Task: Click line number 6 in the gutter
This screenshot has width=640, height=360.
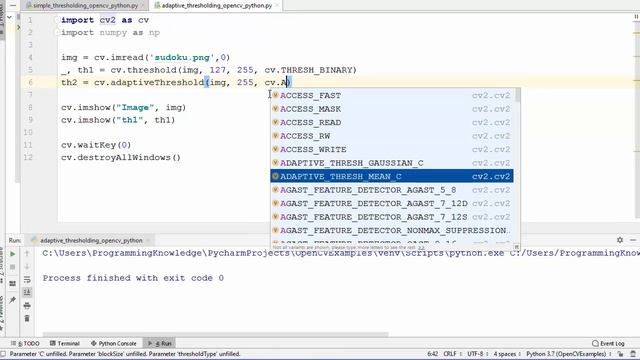Action: [30, 82]
